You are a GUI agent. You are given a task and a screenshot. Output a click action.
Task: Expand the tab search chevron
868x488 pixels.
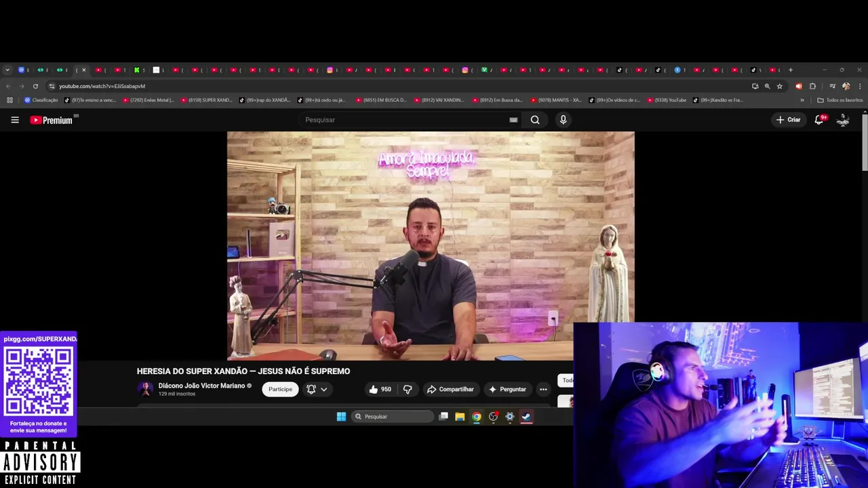7,70
